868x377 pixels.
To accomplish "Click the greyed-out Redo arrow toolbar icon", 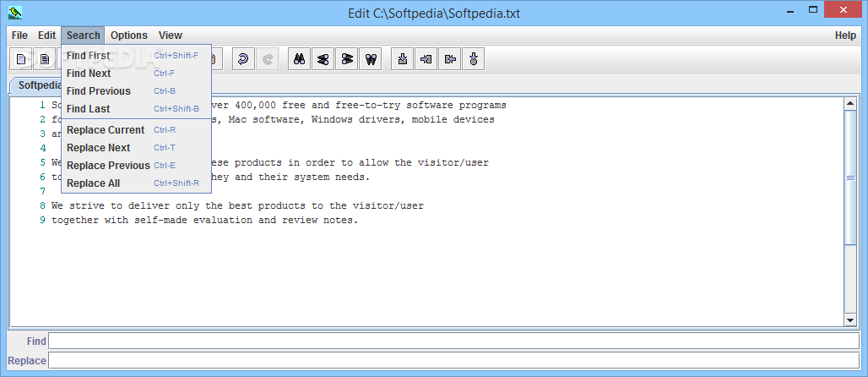I will point(267,59).
